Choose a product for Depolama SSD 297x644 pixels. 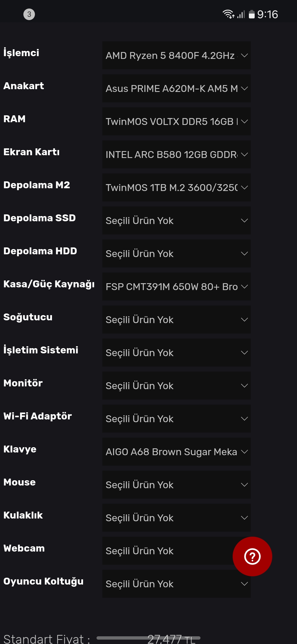(x=176, y=220)
